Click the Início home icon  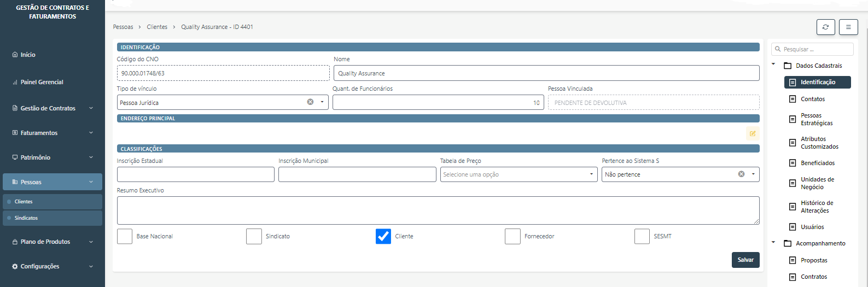tap(15, 55)
